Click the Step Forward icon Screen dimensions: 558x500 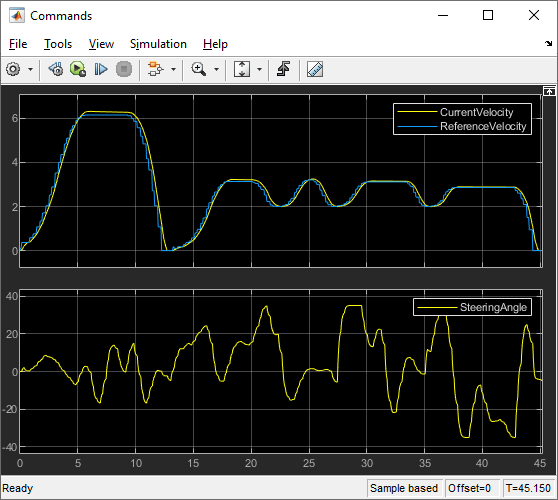click(x=101, y=69)
